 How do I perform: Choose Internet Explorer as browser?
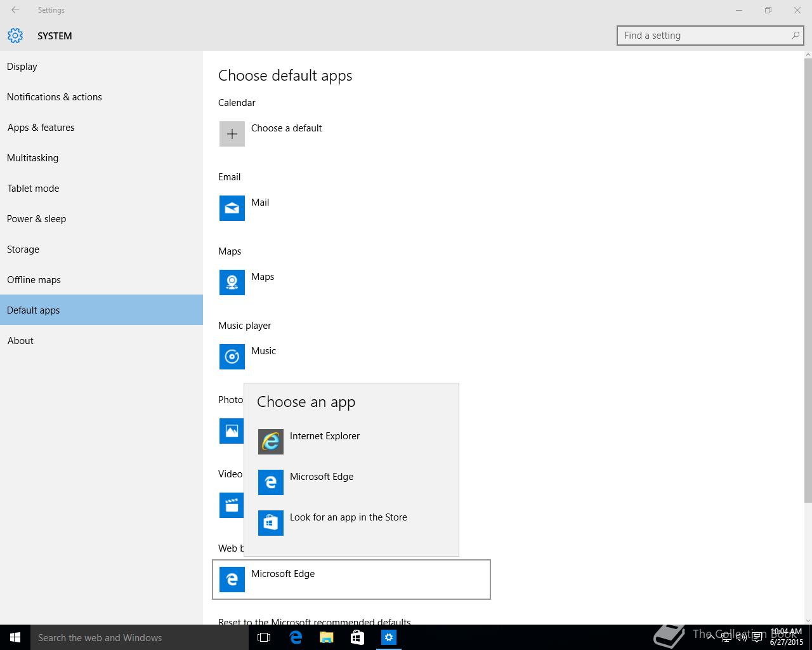[x=351, y=442]
